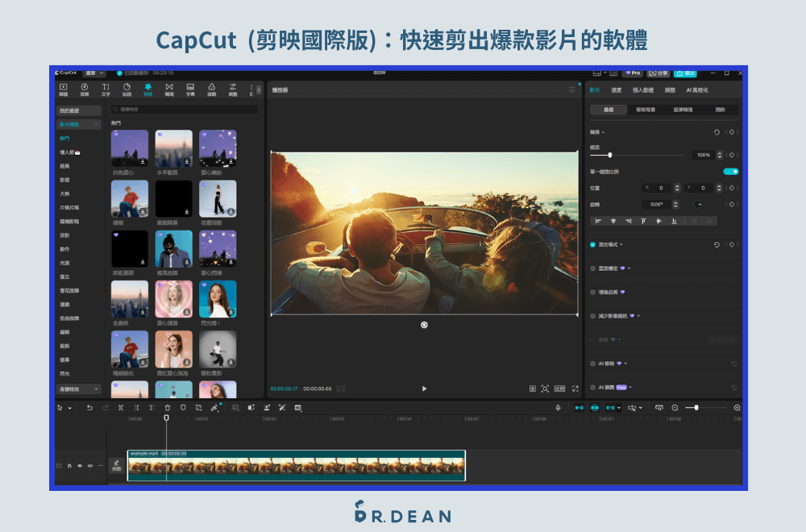Image resolution: width=806 pixels, height=532 pixels.
Task: Open 我的最愛 favorites button
Action: (x=79, y=110)
